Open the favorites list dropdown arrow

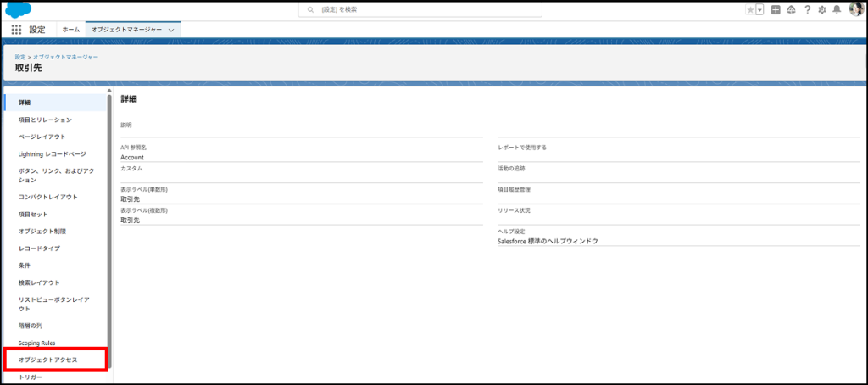click(x=759, y=10)
